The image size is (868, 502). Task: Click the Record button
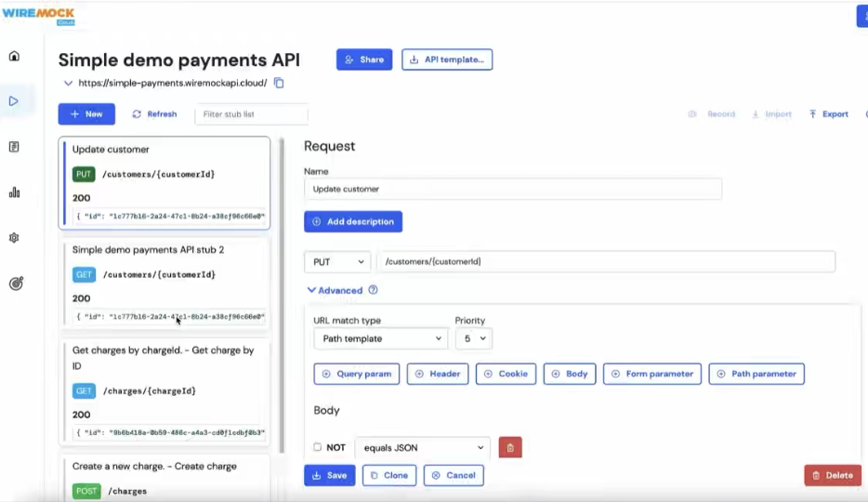pyautogui.click(x=711, y=114)
